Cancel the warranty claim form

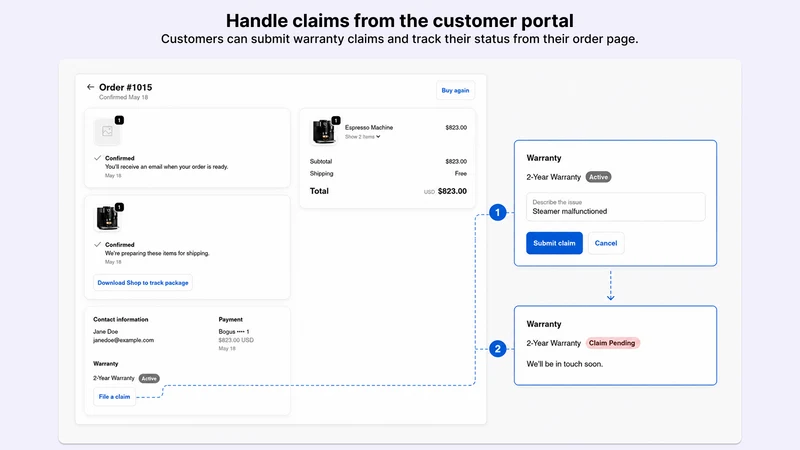[606, 243]
